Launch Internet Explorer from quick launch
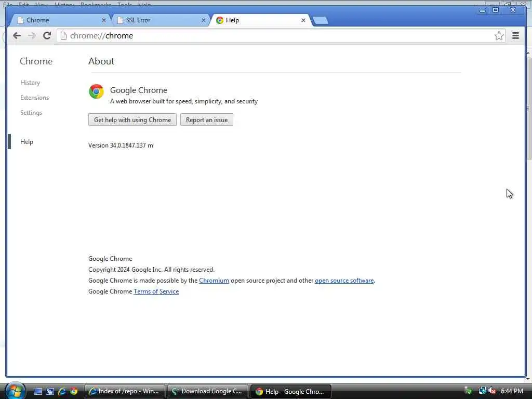Screen dimensions: 532x399 [62, 392]
